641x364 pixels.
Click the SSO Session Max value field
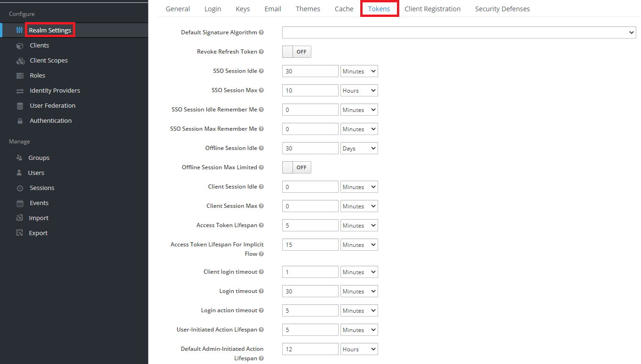click(x=310, y=90)
